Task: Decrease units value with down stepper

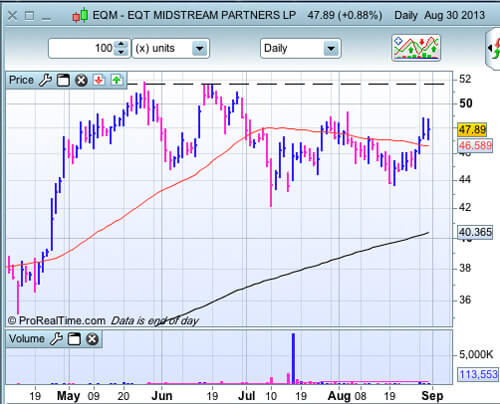Action: coord(121,52)
